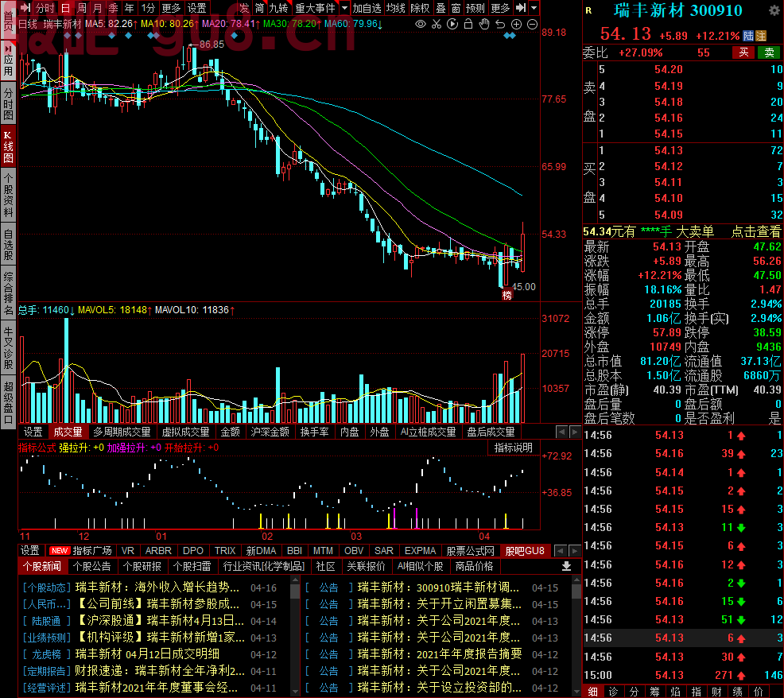Click 重大事件 major events button
The height and width of the screenshot is (698, 784).
point(315,7)
